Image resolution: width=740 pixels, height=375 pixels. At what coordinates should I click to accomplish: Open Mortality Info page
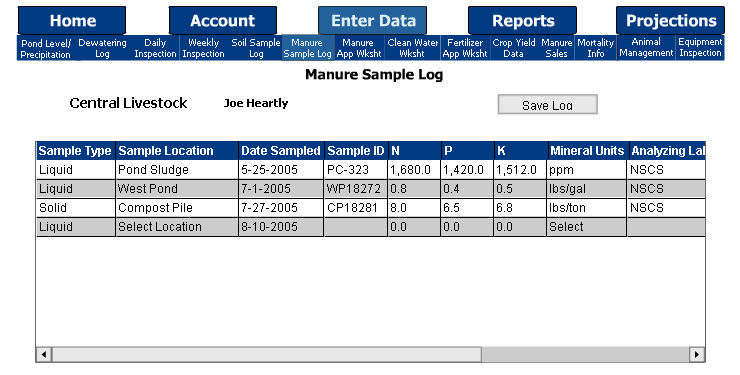pyautogui.click(x=596, y=48)
